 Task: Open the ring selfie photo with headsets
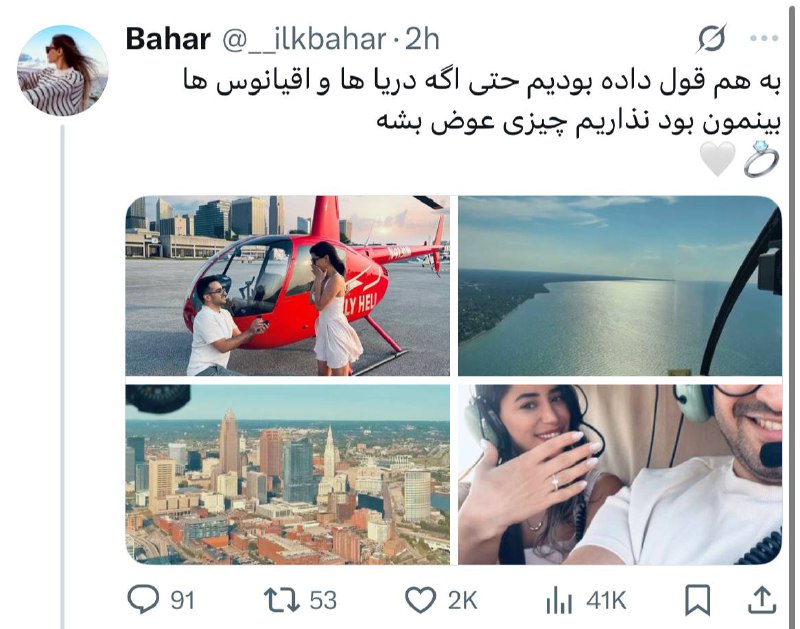pos(620,474)
